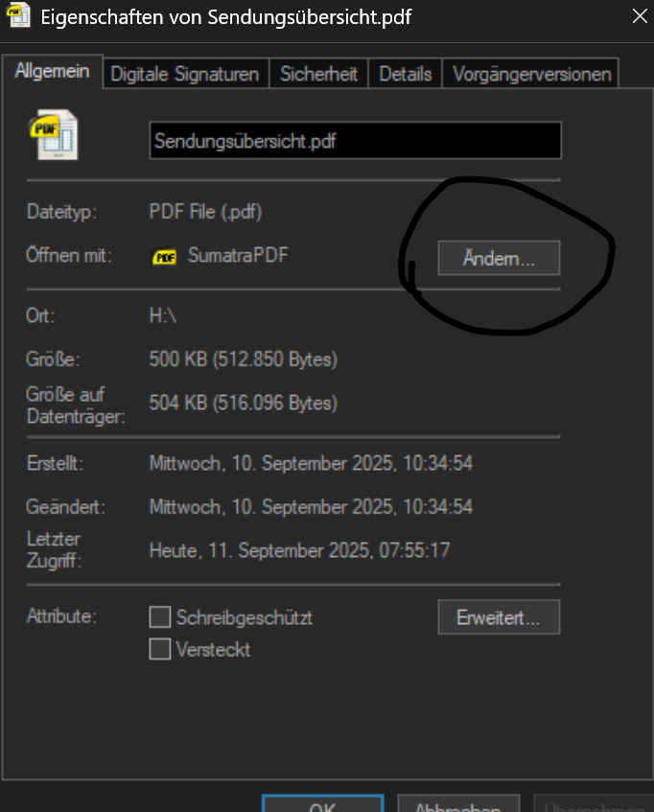This screenshot has height=812, width=654.
Task: Switch to the Details tab
Action: 405,74
